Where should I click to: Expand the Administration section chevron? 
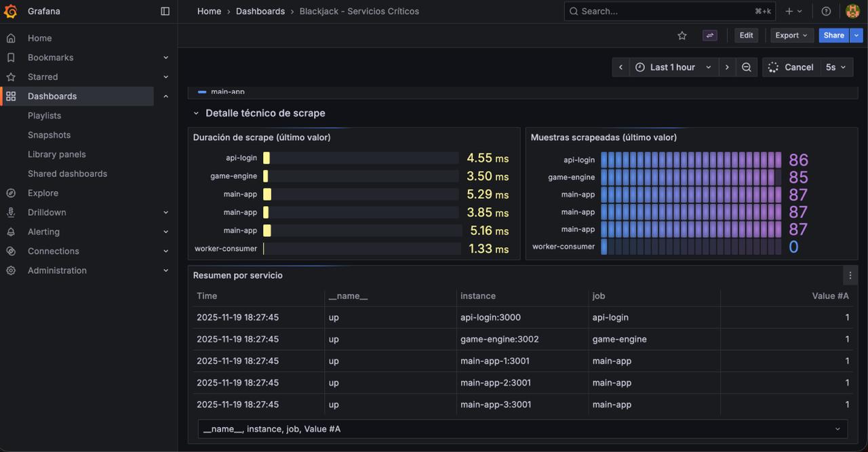166,270
